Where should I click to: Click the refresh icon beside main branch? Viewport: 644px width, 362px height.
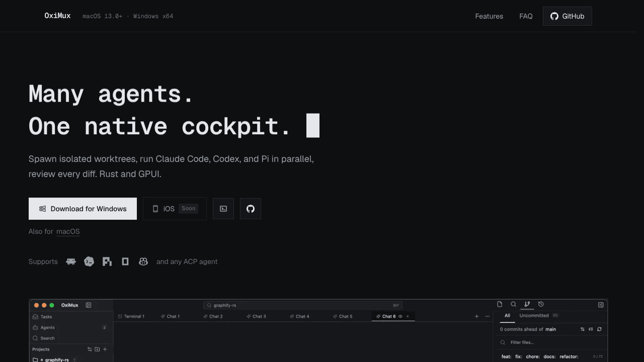(599, 329)
